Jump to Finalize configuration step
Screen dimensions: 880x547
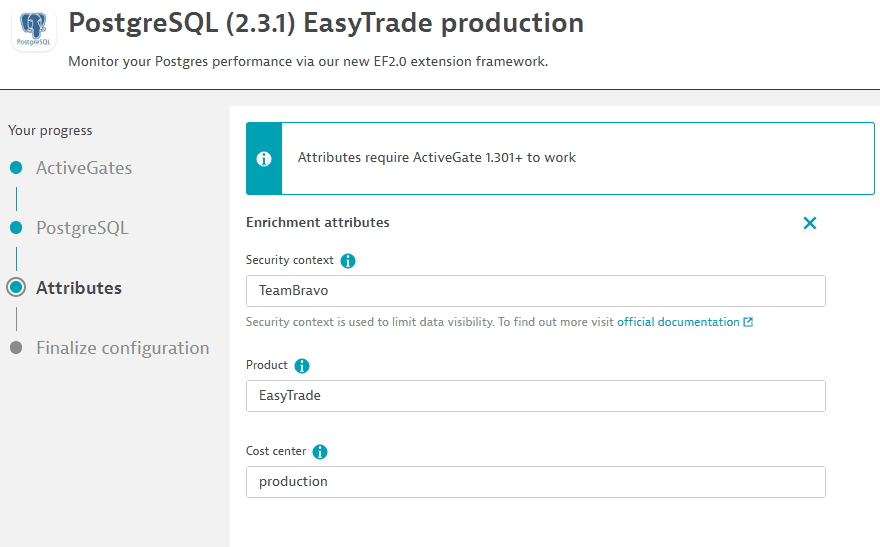pyautogui.click(x=123, y=348)
